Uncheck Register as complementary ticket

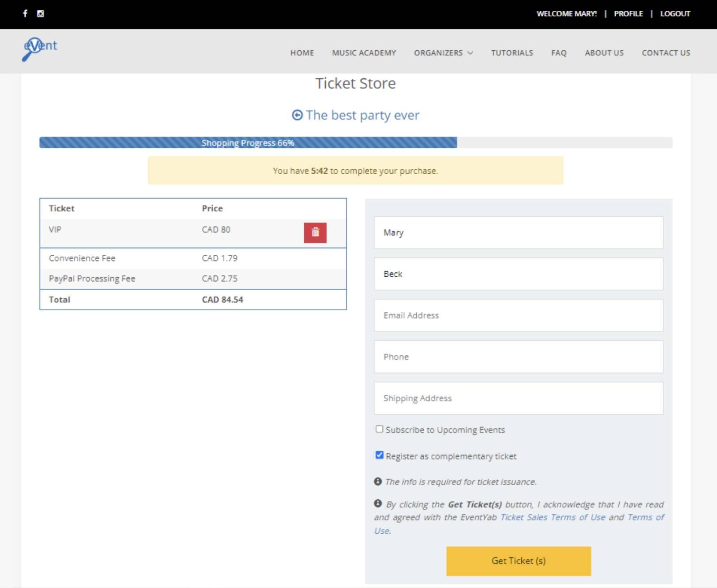[380, 455]
